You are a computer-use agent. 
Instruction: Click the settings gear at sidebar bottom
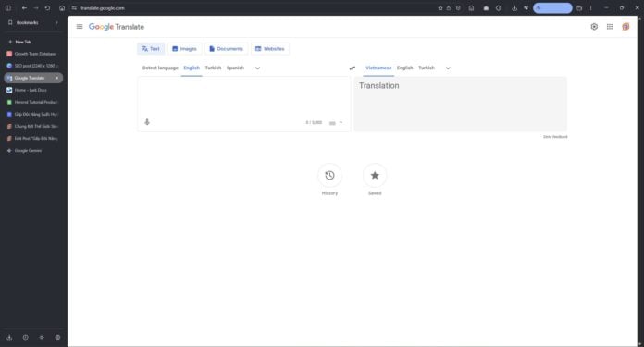coord(57,337)
